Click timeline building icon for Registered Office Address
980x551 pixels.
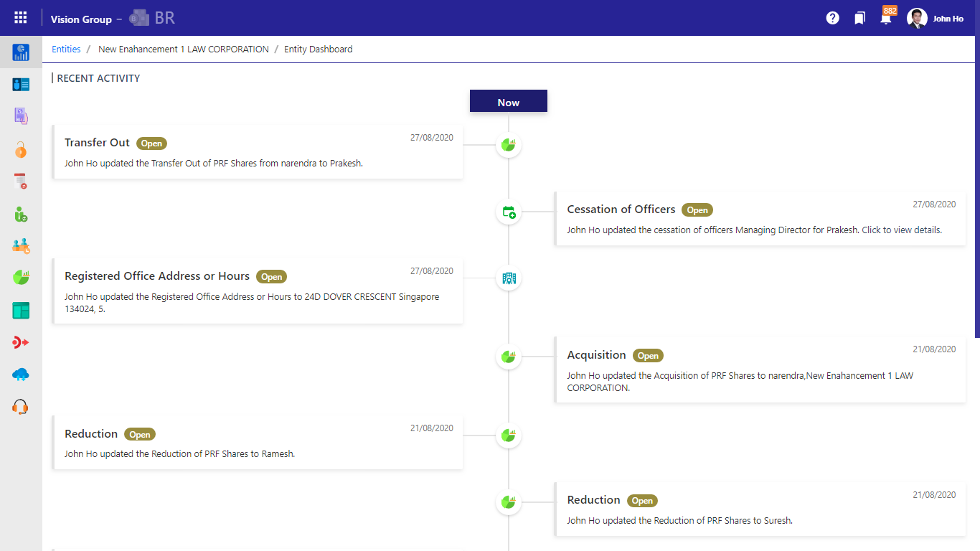509,278
